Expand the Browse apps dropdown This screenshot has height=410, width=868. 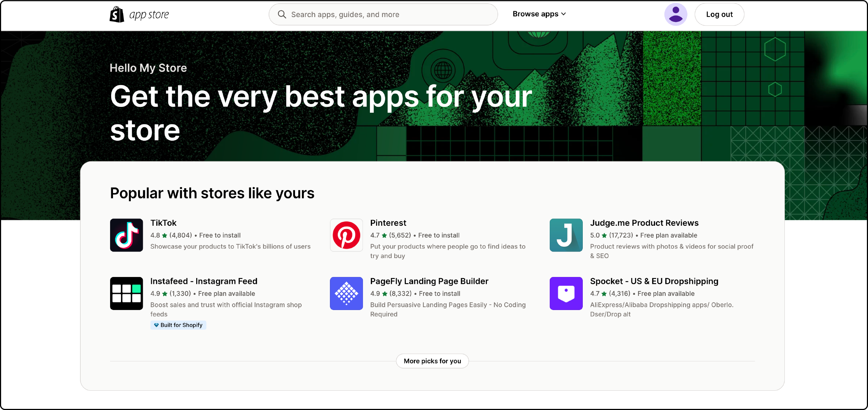click(x=539, y=14)
